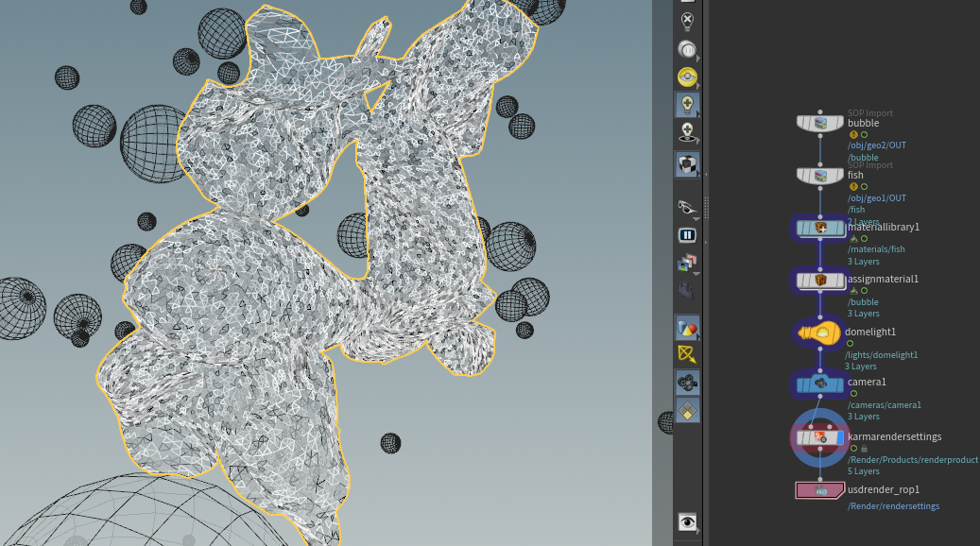Toggle blue display flag on karmarendersettings node
980x546 pixels.
[840, 438]
